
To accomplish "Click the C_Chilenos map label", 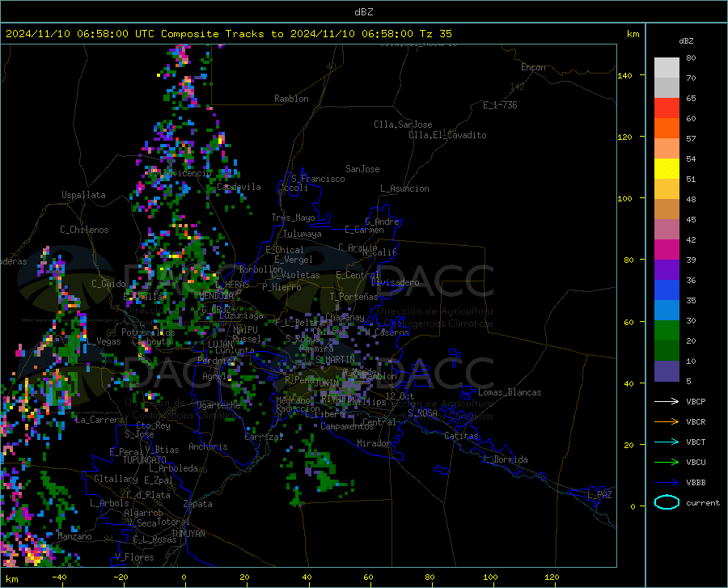I will (84, 230).
